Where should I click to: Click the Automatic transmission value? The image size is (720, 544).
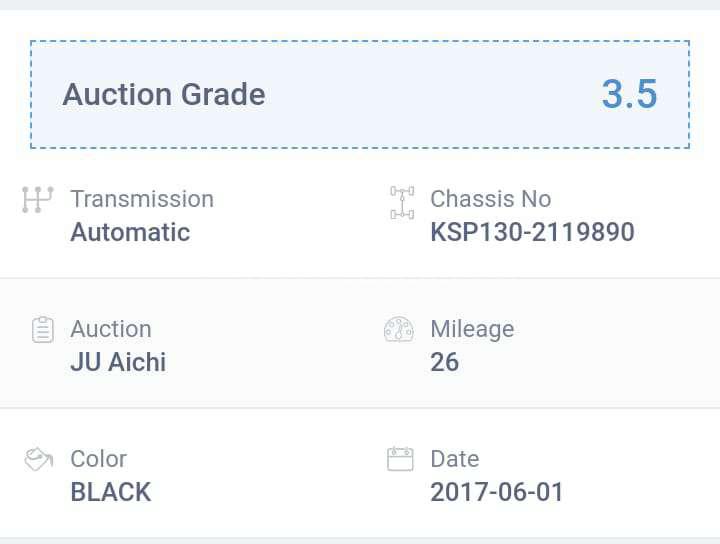[x=130, y=232]
